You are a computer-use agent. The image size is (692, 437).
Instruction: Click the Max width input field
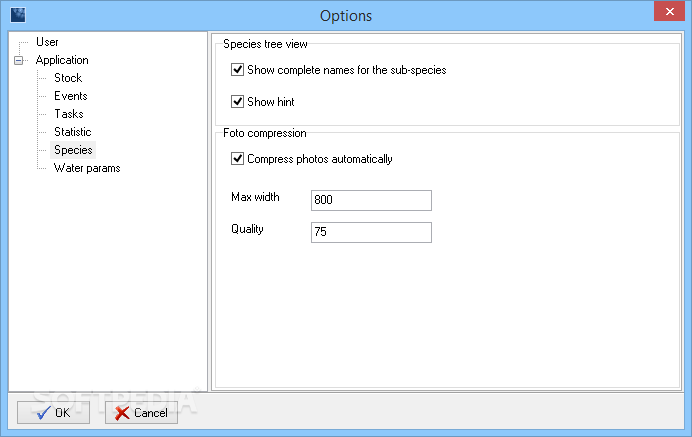tap(371, 200)
